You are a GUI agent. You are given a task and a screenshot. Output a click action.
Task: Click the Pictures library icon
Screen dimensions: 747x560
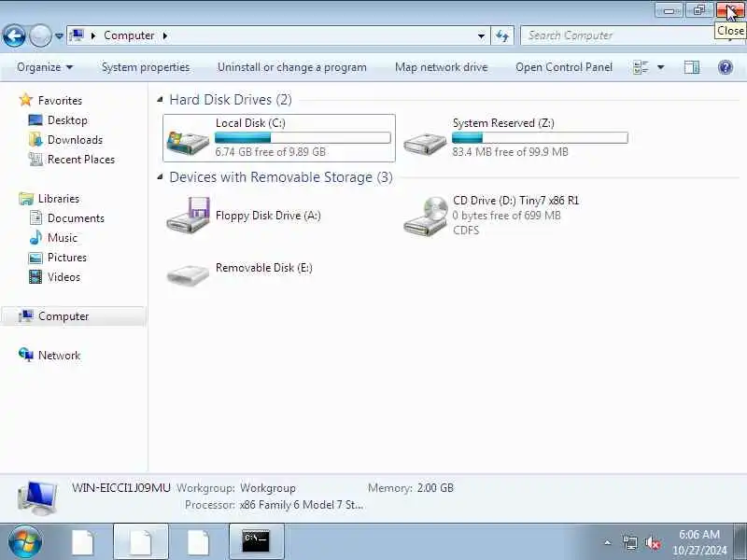tap(35, 258)
